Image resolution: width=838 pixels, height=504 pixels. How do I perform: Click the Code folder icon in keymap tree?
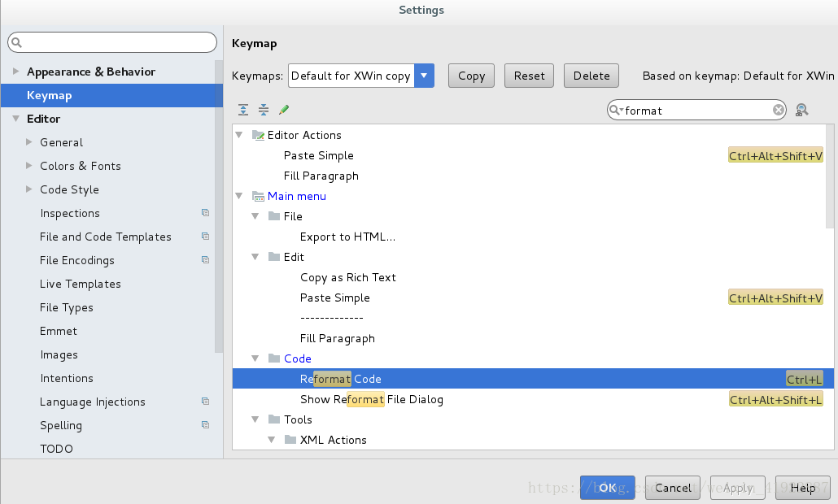pos(274,358)
